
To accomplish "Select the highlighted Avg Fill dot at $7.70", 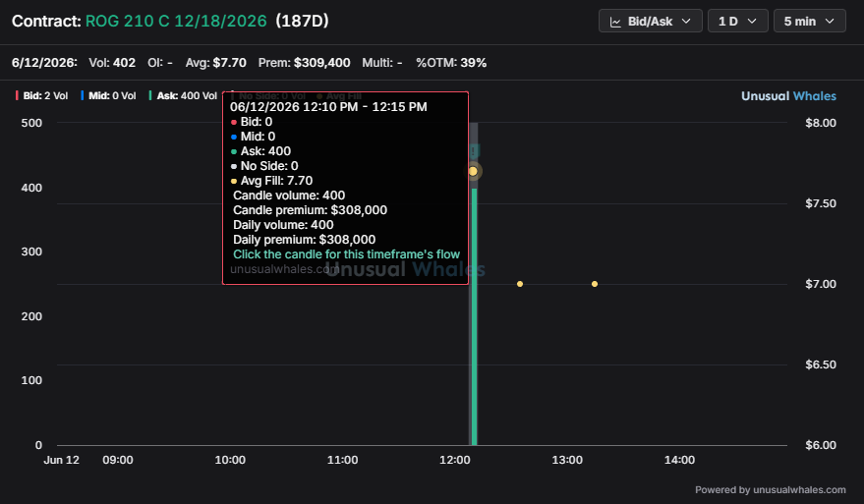I will (x=473, y=171).
